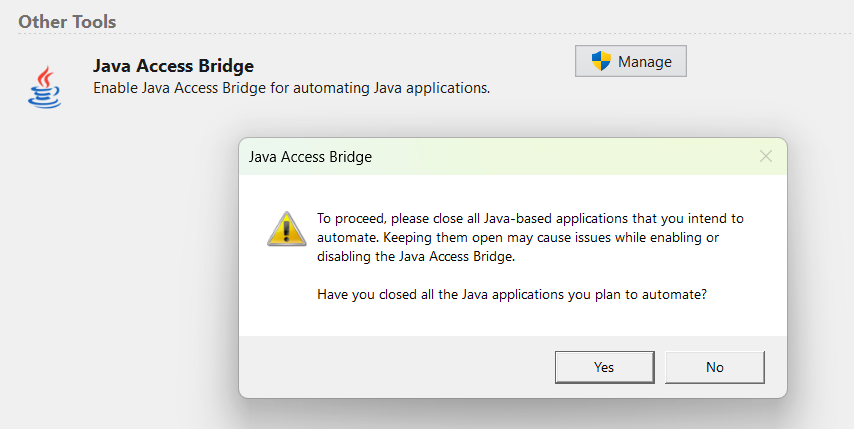Click the Enable Java Access Bridge description text
Image resolution: width=854 pixels, height=429 pixels.
pos(291,88)
